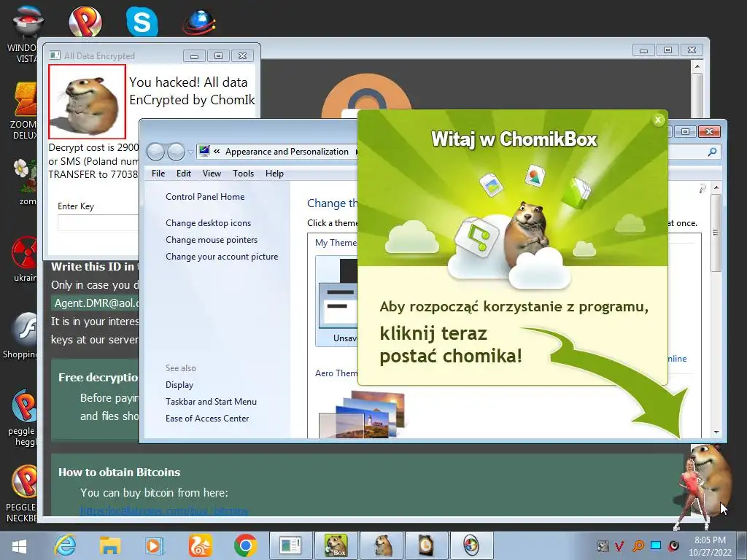The height and width of the screenshot is (560, 747).
Task: Open File Explorer from taskbar
Action: [x=110, y=545]
